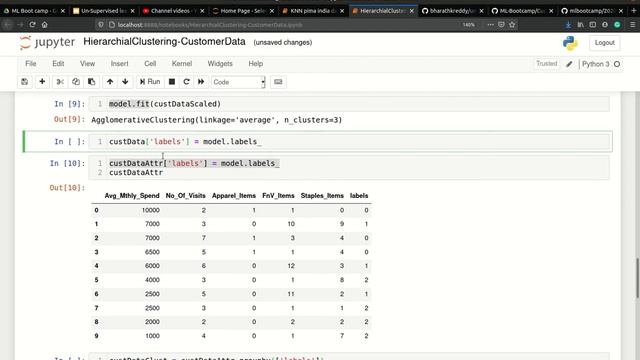The height and width of the screenshot is (360, 640).
Task: Click the Avg_Mthly_Spend column header
Action: (132, 196)
